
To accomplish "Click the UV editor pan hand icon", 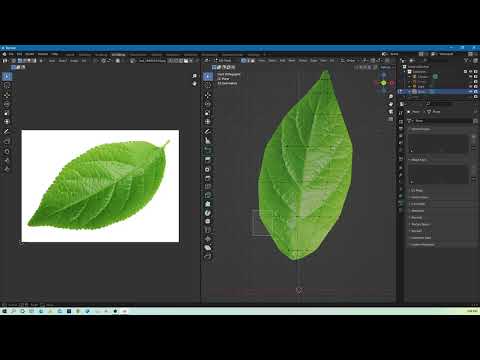I will pos(194,84).
